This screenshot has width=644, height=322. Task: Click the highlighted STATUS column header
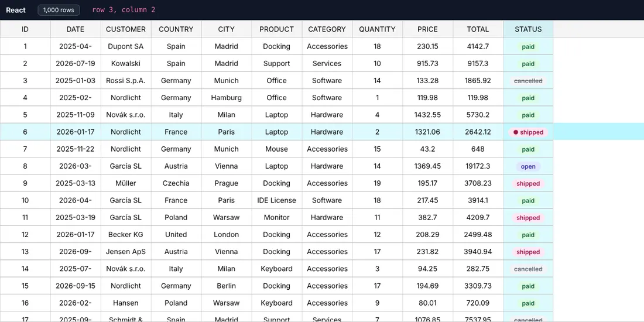[x=528, y=29]
